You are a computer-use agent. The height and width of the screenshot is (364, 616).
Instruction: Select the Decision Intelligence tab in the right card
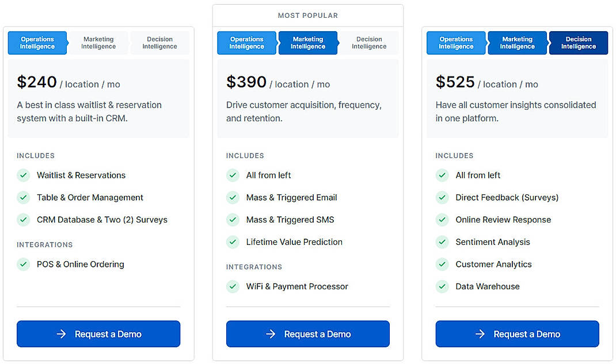(x=579, y=43)
